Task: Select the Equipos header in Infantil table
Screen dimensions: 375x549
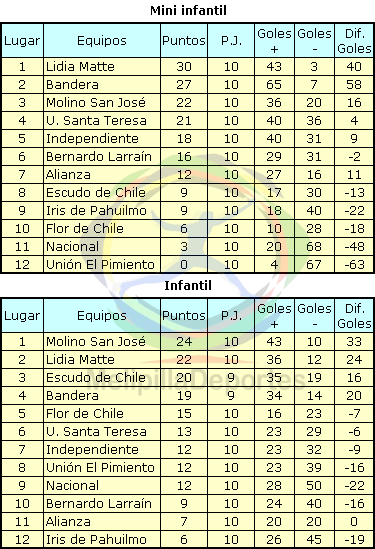Action: point(102,315)
